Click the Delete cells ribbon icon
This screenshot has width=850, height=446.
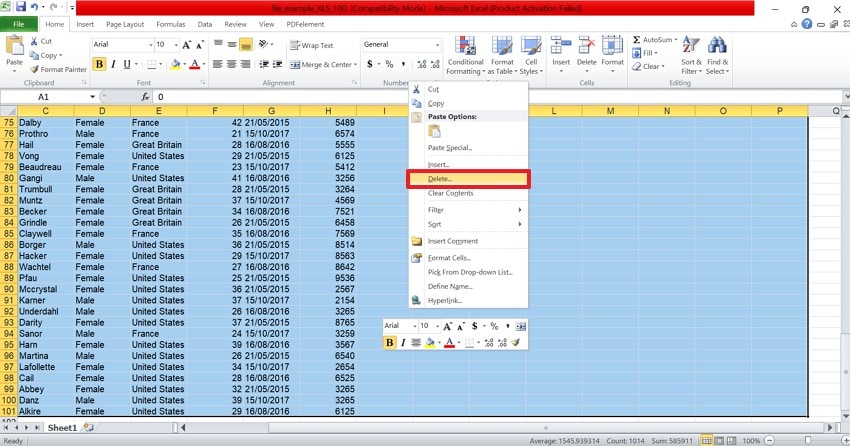tap(587, 46)
